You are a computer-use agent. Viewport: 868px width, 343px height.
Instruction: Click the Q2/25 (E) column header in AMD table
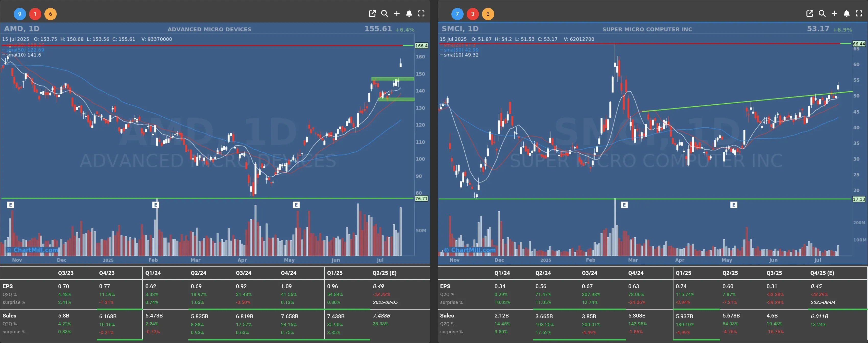coord(384,273)
